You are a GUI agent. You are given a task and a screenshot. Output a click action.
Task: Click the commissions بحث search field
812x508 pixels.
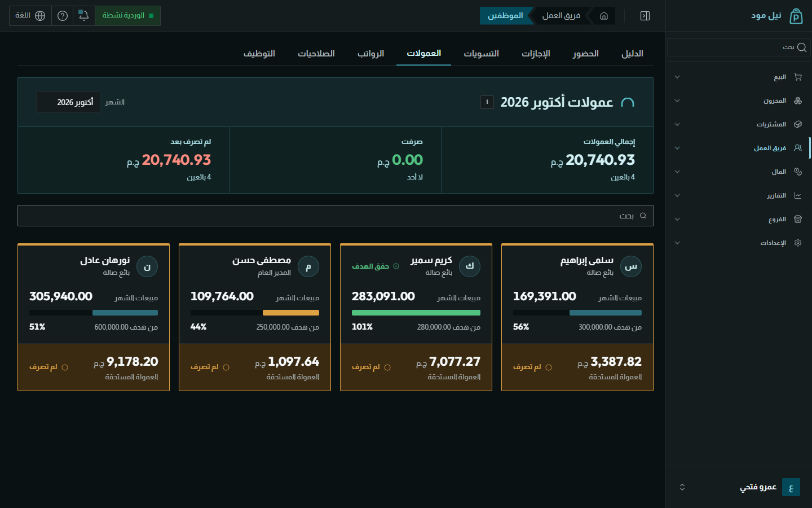click(336, 216)
